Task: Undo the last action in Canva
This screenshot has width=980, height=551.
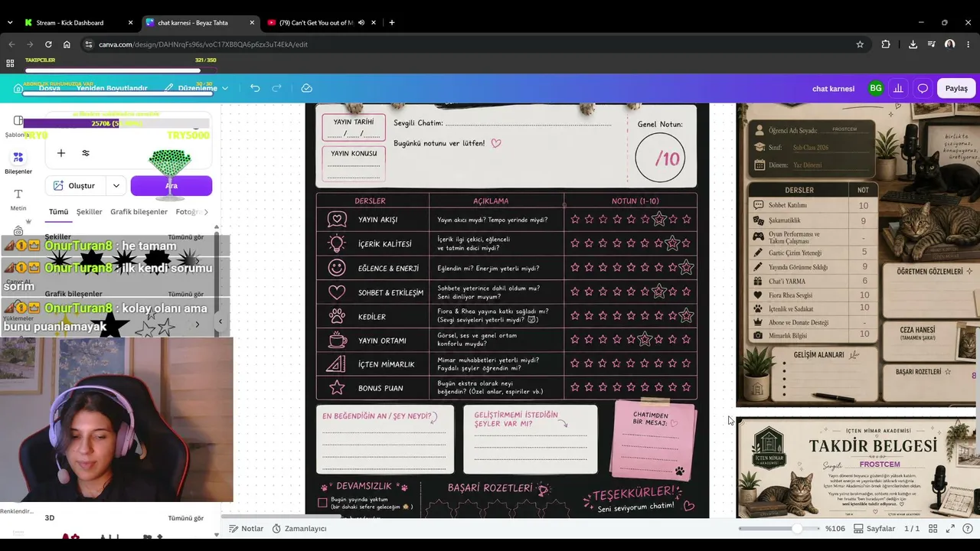Action: pyautogui.click(x=255, y=88)
